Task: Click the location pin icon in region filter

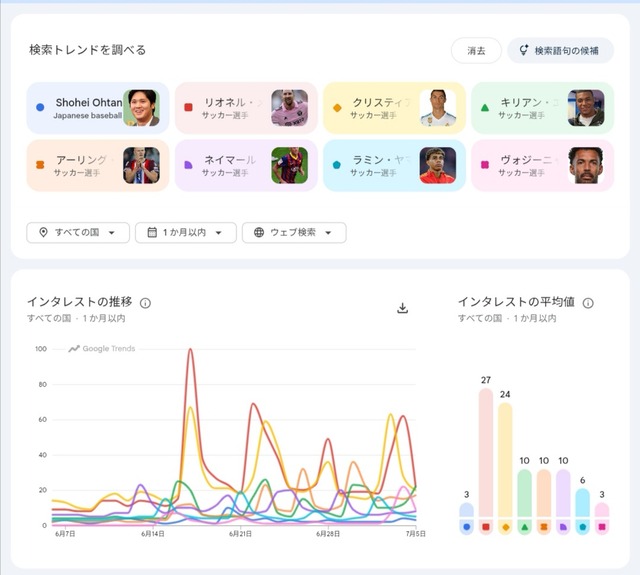Action: click(x=43, y=233)
